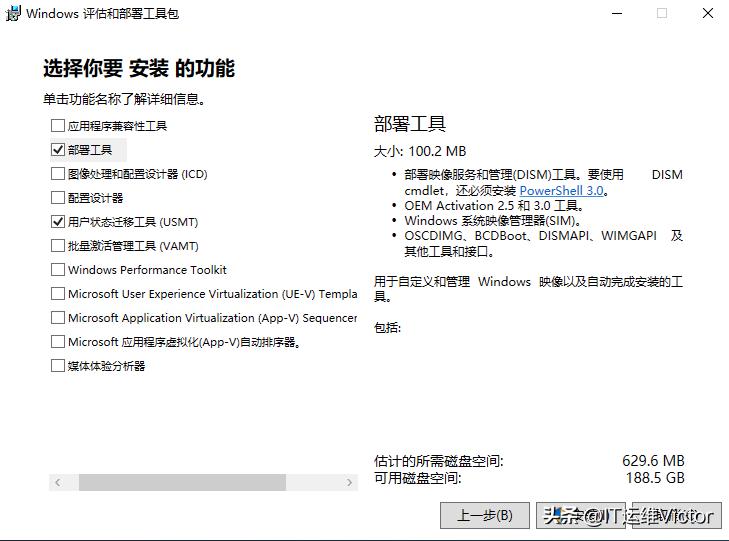Viewport: 729px width, 541px height.
Task: Click the 选择你要 安装 的功能 heading
Action: coord(139,68)
